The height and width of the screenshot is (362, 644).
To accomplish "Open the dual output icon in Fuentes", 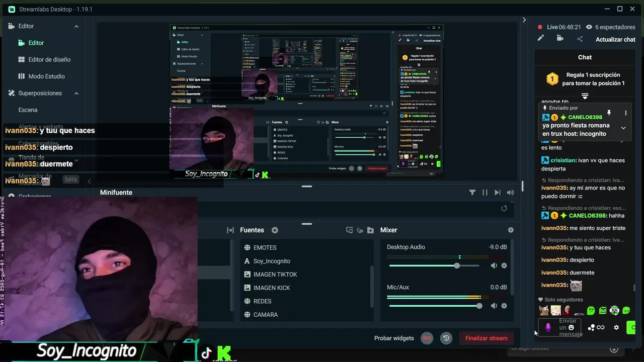I will (x=350, y=230).
